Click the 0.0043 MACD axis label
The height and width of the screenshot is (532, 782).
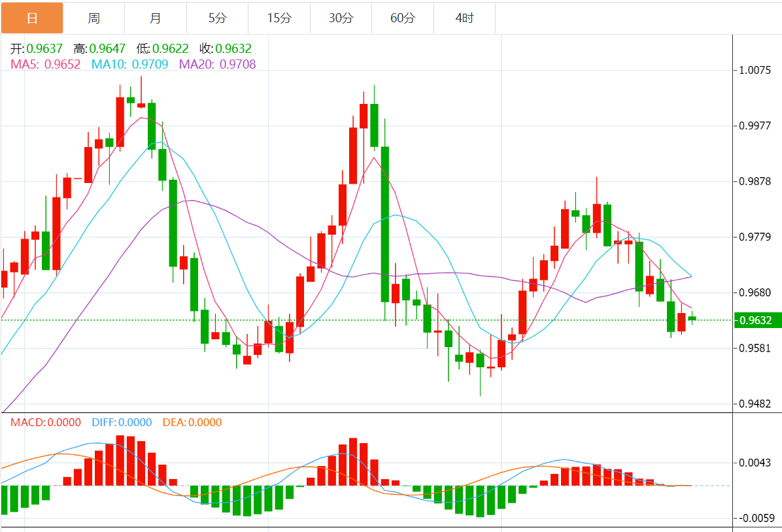pyautogui.click(x=755, y=463)
